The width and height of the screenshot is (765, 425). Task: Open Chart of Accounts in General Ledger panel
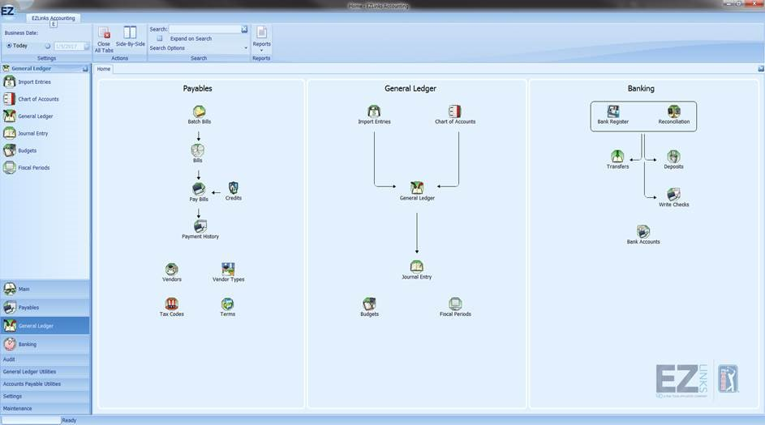coord(455,115)
